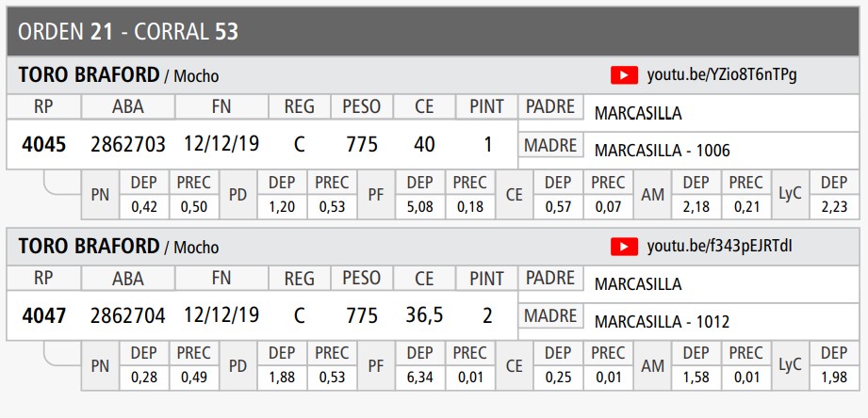Open the youtu.be/YZio8T6nTPg video link

[722, 75]
